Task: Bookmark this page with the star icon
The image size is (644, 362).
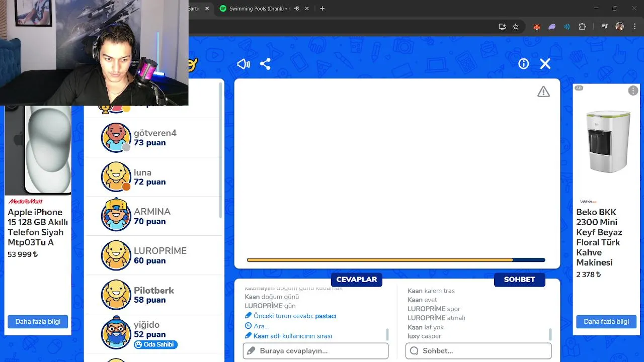Action: (x=516, y=27)
